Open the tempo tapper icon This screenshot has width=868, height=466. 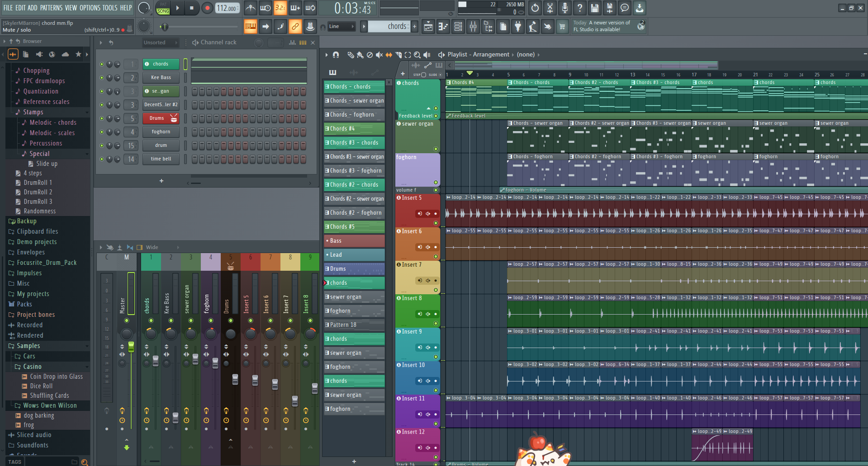532,27
